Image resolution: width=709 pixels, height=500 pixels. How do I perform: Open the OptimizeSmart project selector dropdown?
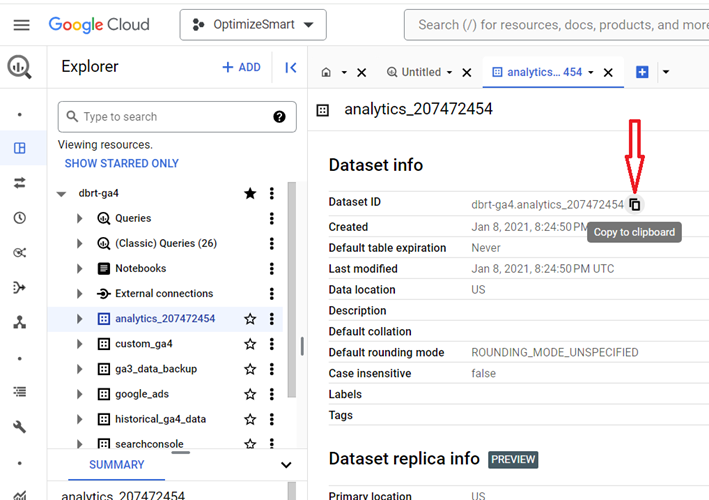pyautogui.click(x=253, y=25)
